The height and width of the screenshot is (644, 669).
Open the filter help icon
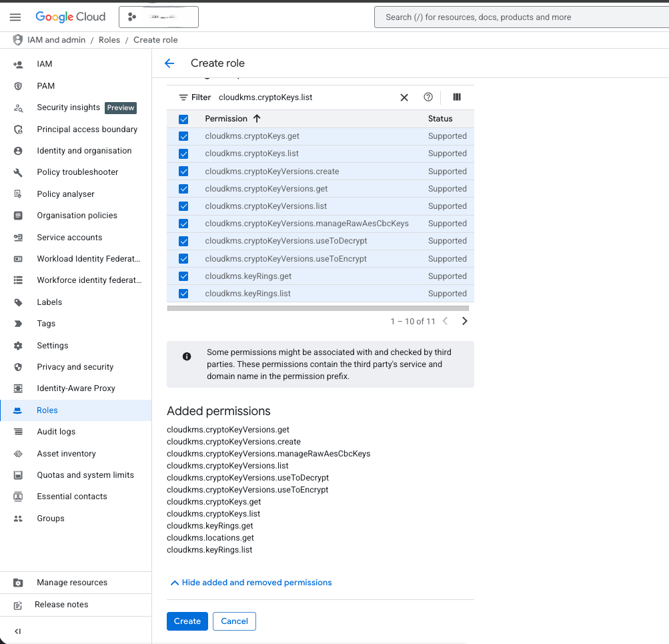click(428, 97)
